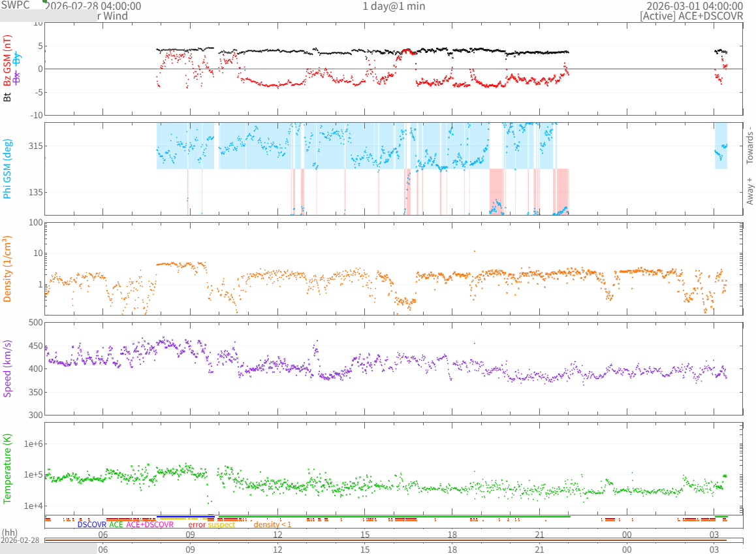Click the yellow 'suspect' legend entry
The width and height of the screenshot is (756, 554).
pos(221,525)
